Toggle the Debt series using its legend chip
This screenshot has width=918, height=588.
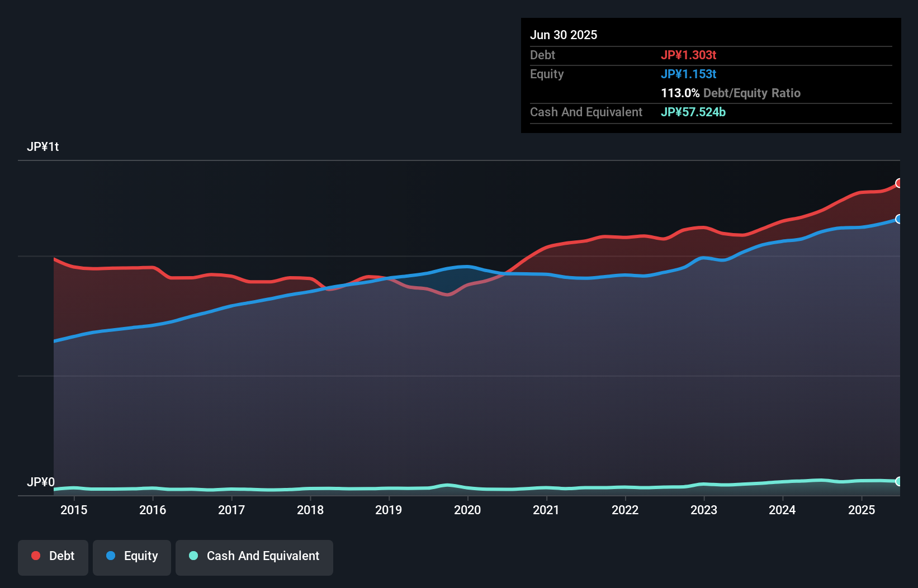(53, 556)
